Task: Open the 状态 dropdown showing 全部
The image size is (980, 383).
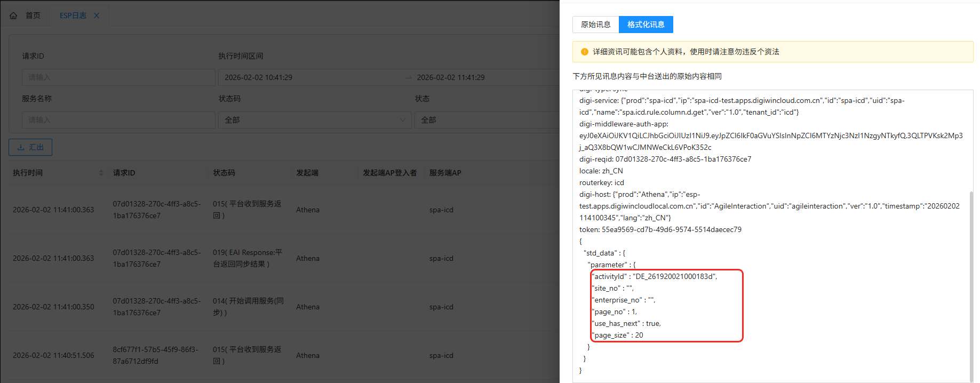Action: [485, 120]
